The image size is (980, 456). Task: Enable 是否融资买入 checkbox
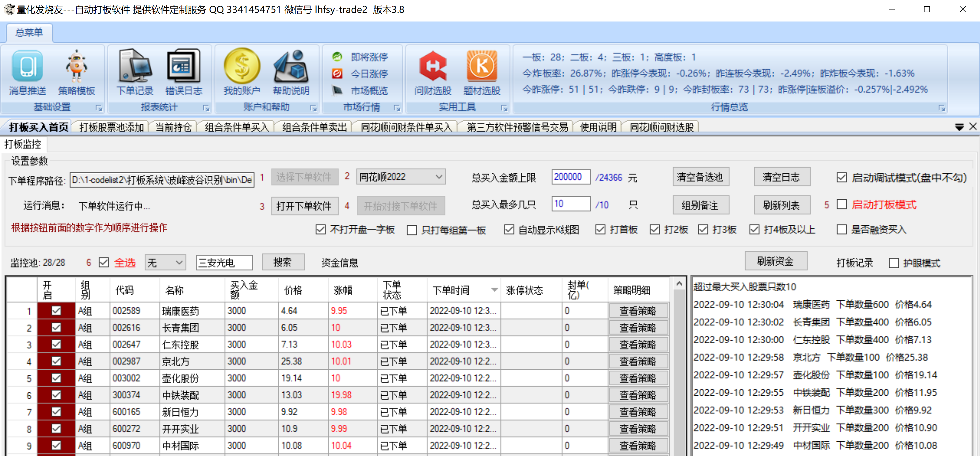pyautogui.click(x=841, y=229)
